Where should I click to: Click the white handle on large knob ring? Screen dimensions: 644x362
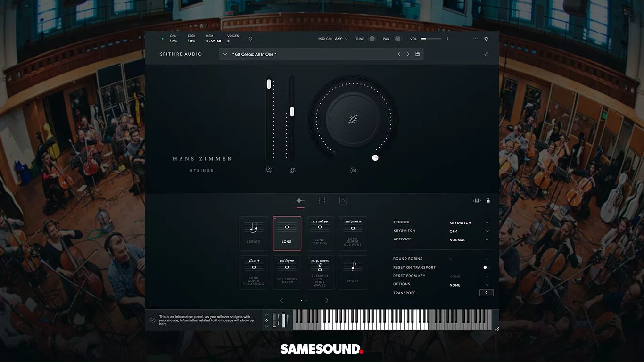tap(375, 158)
